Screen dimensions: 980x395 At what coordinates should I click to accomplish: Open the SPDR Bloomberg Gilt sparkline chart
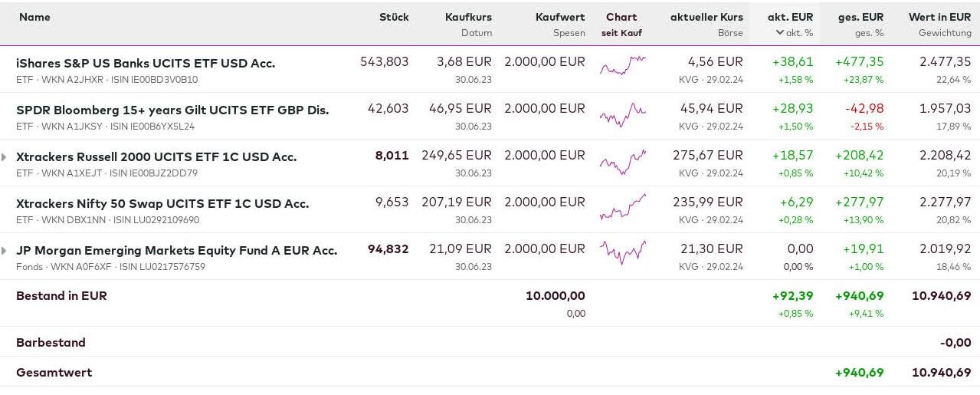pyautogui.click(x=622, y=115)
